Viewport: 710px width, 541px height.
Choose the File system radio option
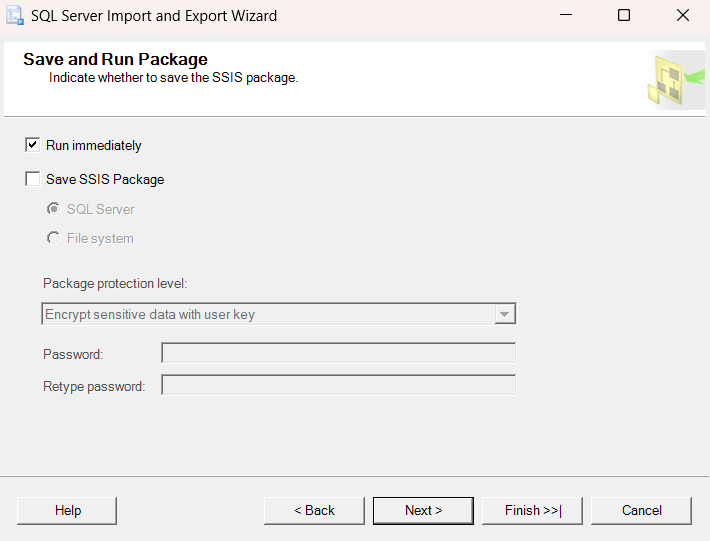coord(53,238)
